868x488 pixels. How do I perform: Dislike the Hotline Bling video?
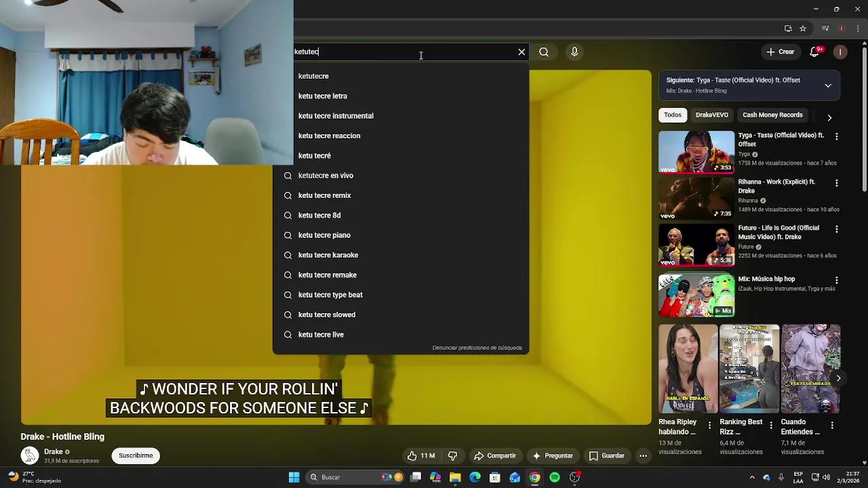click(452, 456)
